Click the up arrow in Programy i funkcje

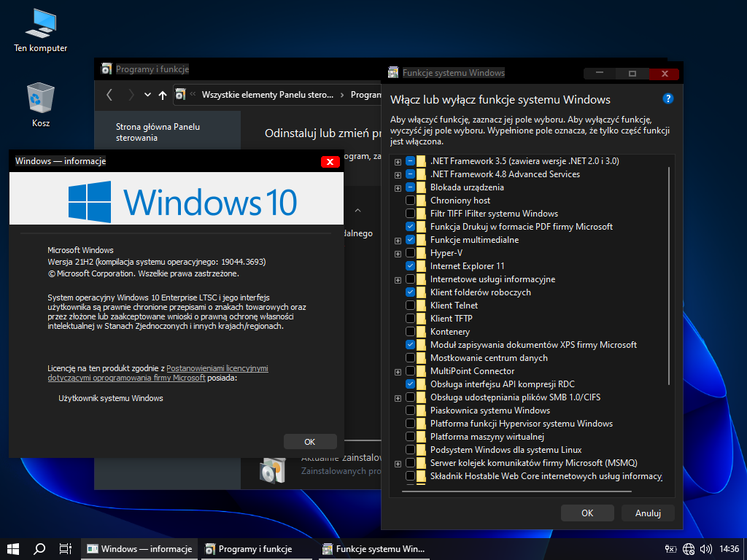click(162, 95)
